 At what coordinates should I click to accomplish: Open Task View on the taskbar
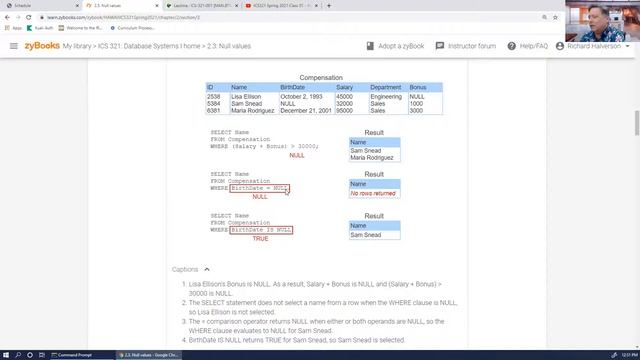42,355
